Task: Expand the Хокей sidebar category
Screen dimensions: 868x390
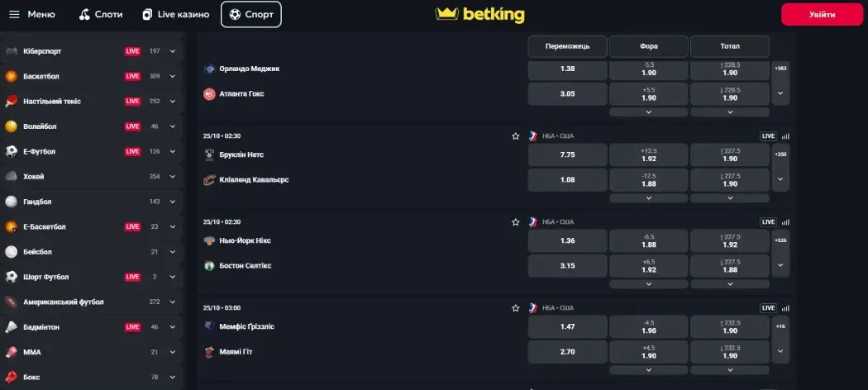Action: coord(173,177)
